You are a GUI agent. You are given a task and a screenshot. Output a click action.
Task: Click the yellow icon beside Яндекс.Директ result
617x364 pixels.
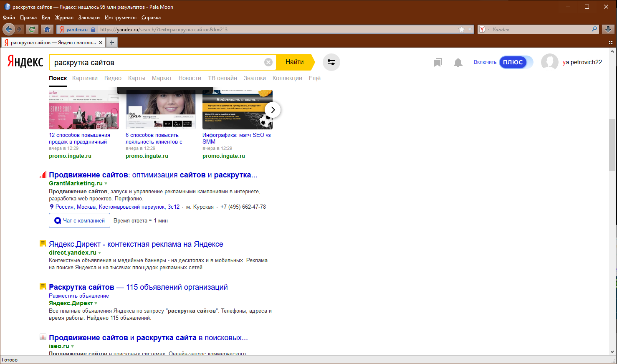click(x=43, y=243)
